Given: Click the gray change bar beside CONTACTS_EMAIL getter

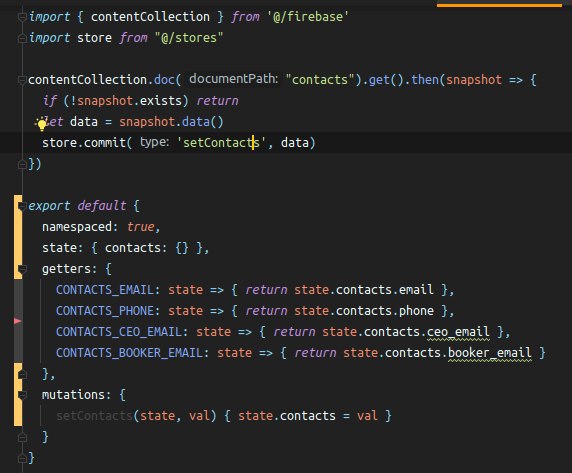Looking at the screenshot, I should 18,290.
